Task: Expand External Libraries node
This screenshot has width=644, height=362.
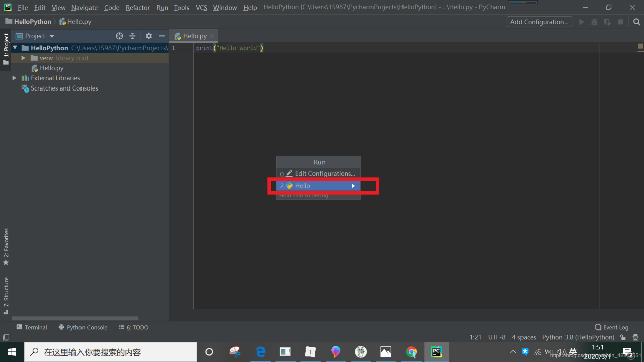Action: 15,78
